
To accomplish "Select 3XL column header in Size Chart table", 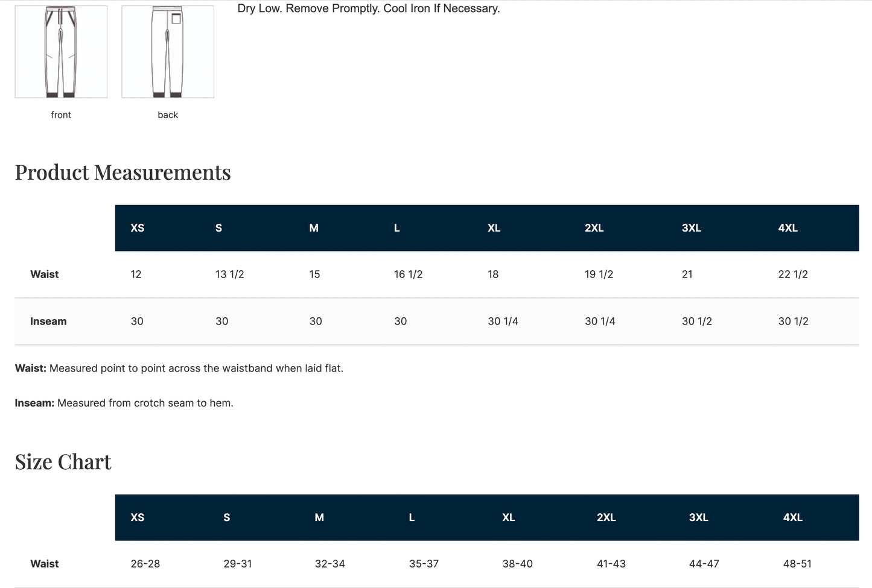I will pyautogui.click(x=698, y=517).
